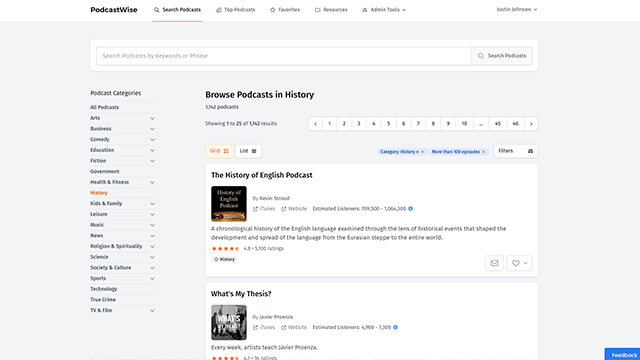Open the heart favorites dropdown

pos(519,263)
